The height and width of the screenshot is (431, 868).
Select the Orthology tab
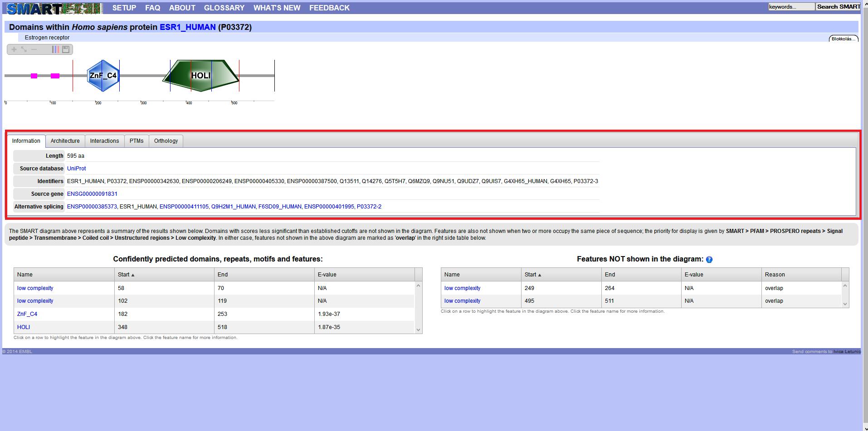(166, 141)
